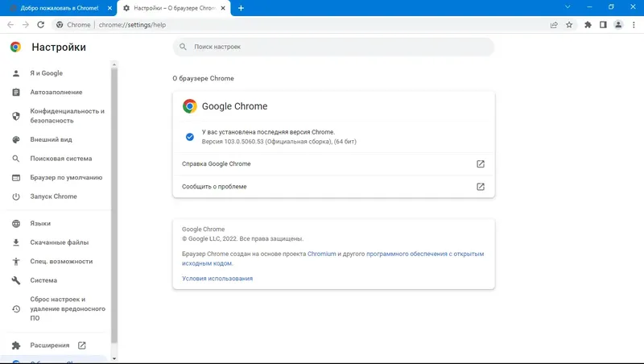Screen dimensions: 644x364
Task: Click the globe icon beside Языки
Action: pos(16,224)
